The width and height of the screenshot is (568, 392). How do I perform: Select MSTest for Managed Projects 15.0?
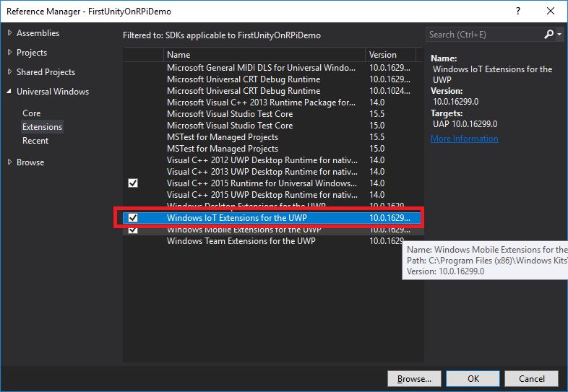(273, 149)
